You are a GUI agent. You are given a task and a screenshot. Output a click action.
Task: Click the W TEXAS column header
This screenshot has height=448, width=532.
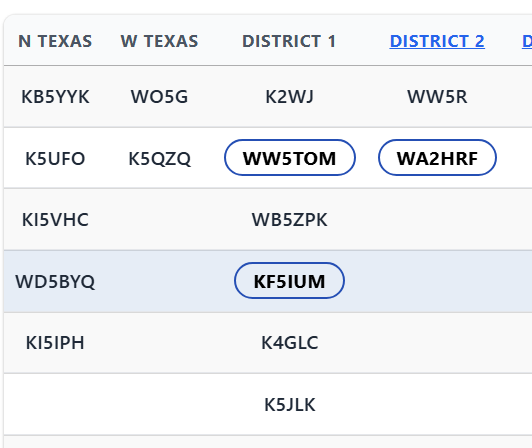coord(159,41)
